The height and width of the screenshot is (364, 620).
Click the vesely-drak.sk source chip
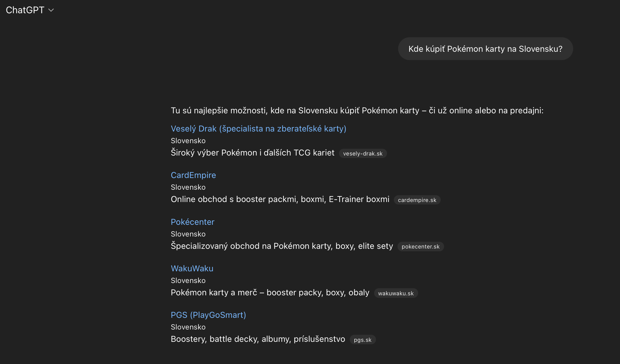363,153
